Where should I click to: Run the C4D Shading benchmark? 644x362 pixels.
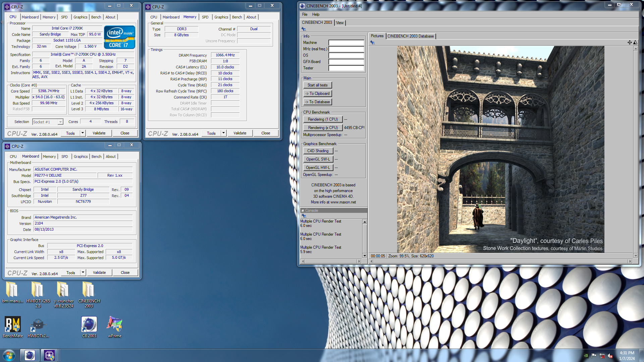[x=318, y=151]
